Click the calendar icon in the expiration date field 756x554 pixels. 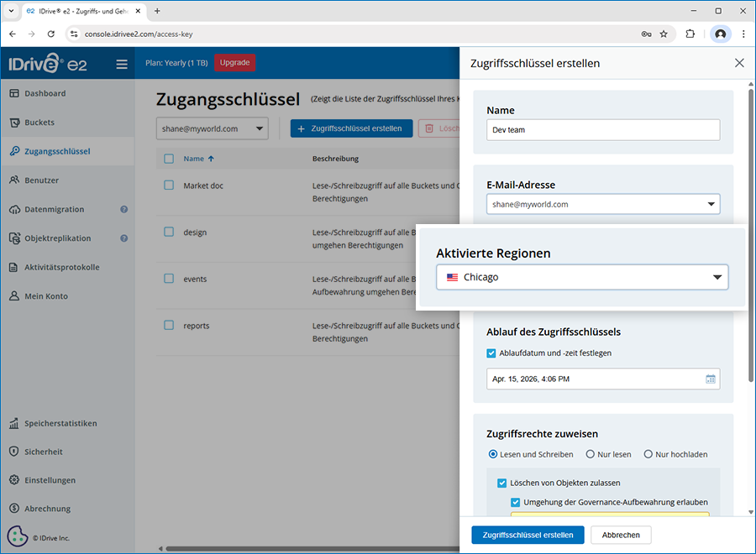tap(710, 379)
